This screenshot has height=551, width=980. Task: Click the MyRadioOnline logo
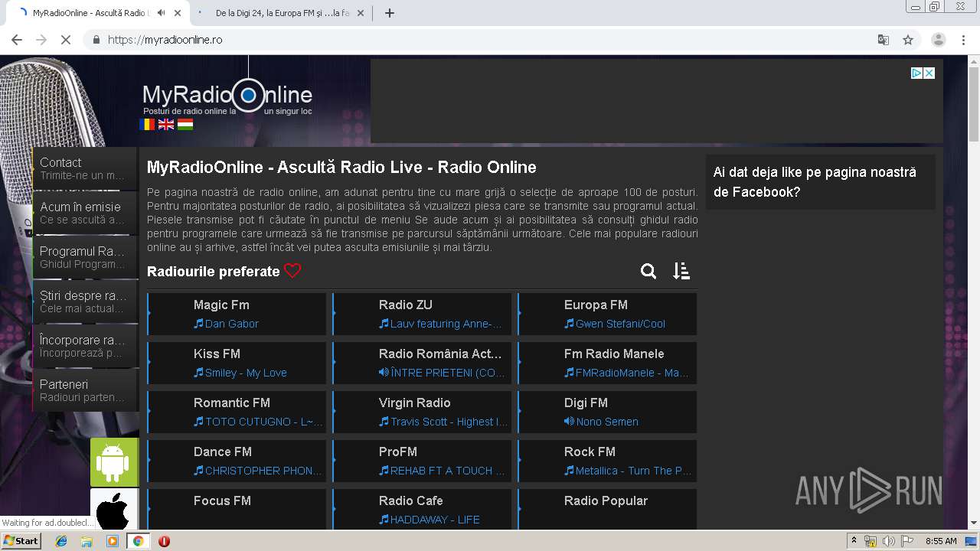(227, 97)
